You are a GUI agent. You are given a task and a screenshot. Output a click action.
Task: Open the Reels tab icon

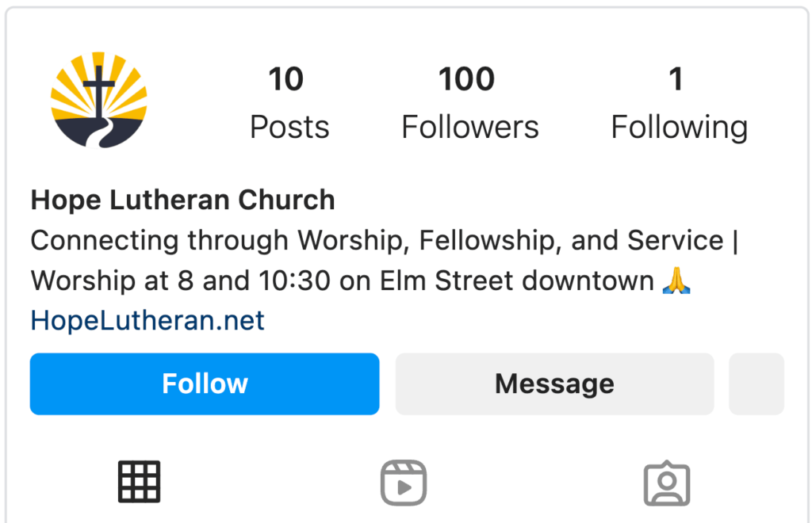coord(404,483)
